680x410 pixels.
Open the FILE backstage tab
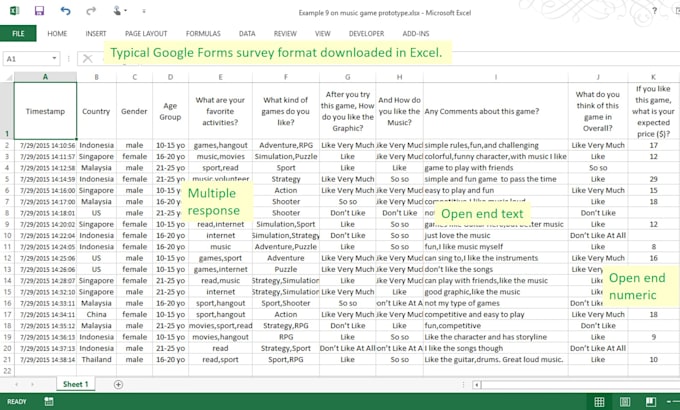tap(18, 33)
